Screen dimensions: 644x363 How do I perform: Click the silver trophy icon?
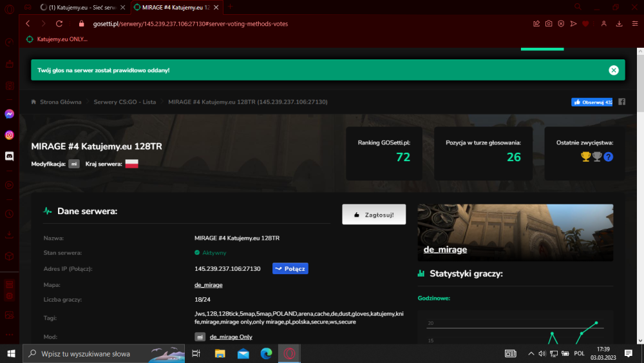tap(597, 157)
